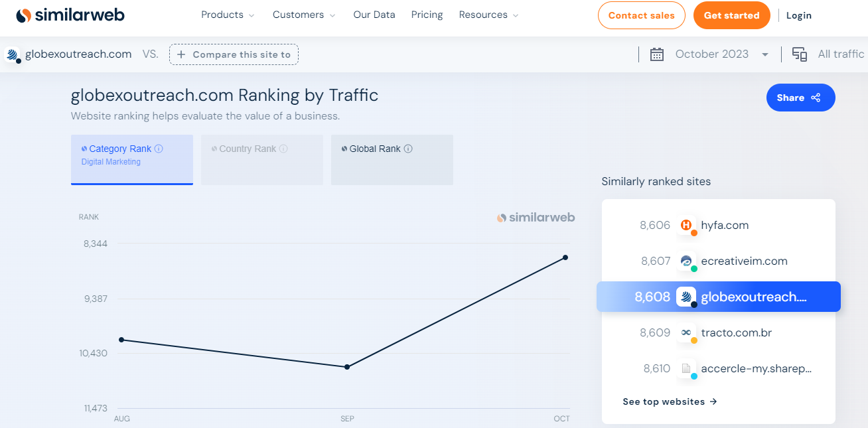Click the OCT data point on chart
Image resolution: width=868 pixels, height=428 pixels.
565,257
